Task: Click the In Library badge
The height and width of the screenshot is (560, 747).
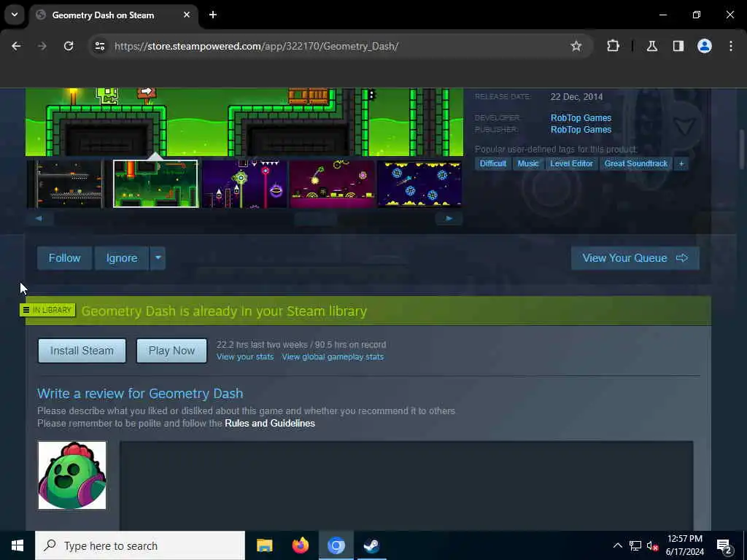Action: (x=47, y=310)
